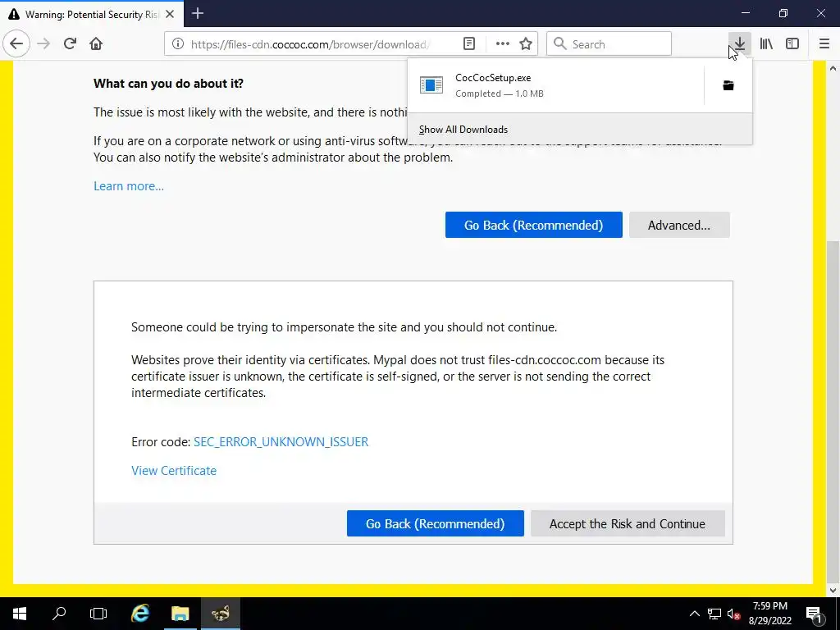
Task: Click Go Back (Recommended) in the advanced panel
Action: click(x=435, y=523)
